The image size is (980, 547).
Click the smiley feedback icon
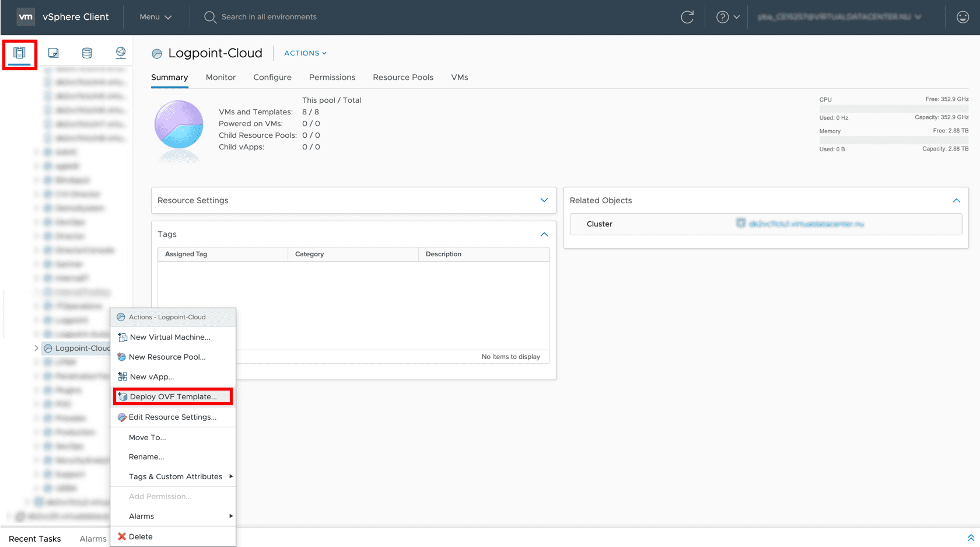(x=963, y=17)
